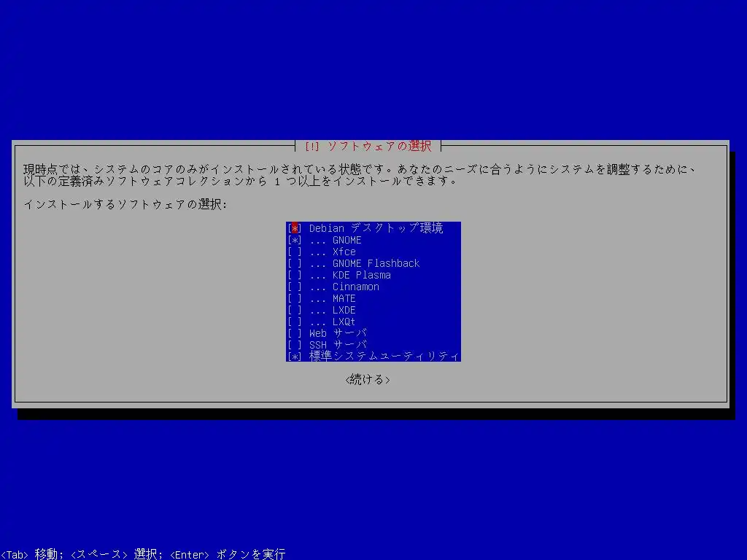The width and height of the screenshot is (747, 560).
Task: Enable the Cinnamon desktop checkbox
Action: click(295, 287)
